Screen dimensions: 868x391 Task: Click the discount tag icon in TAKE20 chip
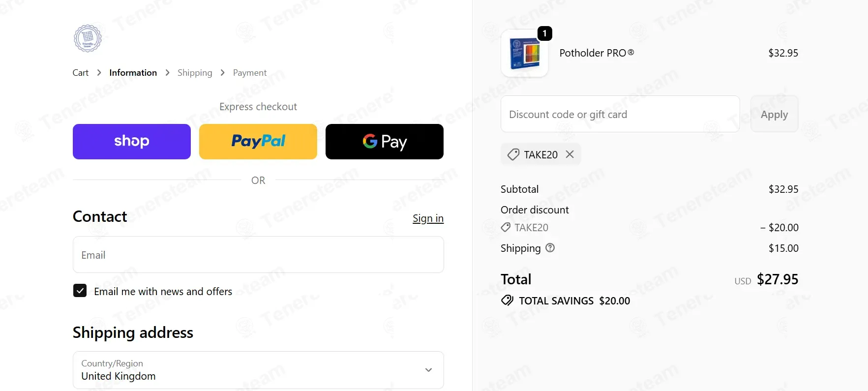coord(513,154)
